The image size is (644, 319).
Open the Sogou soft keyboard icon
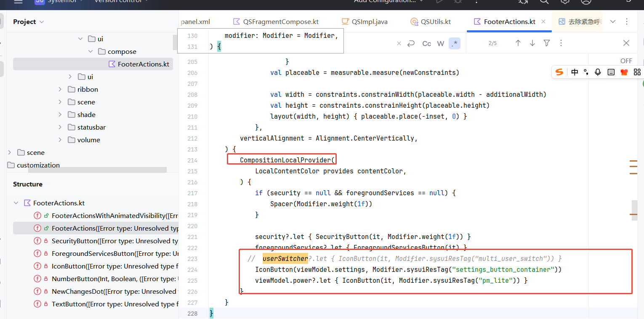coord(611,72)
